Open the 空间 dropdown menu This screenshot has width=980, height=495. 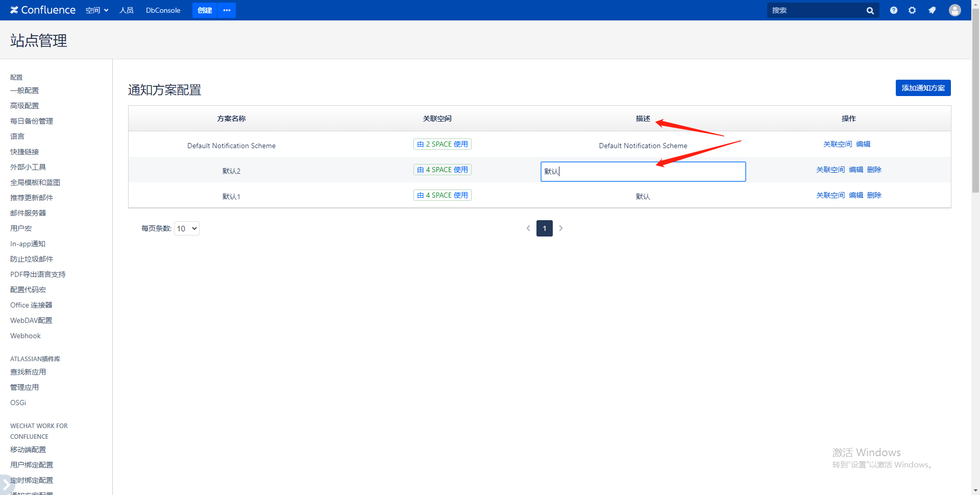click(x=96, y=10)
